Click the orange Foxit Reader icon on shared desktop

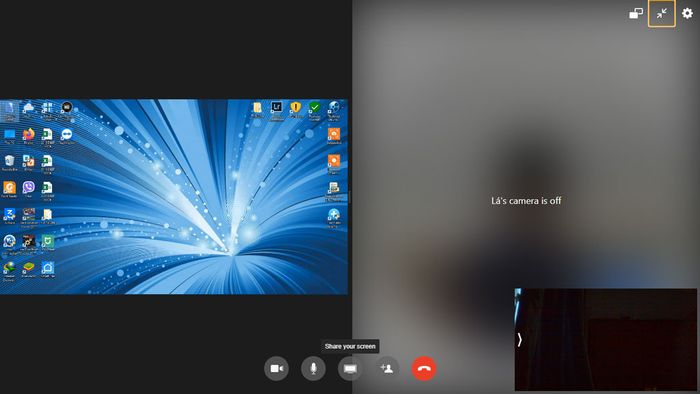click(9, 187)
